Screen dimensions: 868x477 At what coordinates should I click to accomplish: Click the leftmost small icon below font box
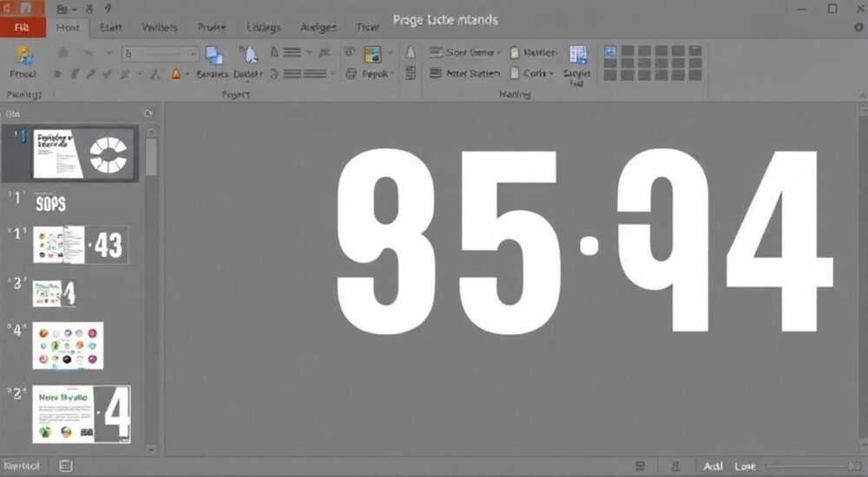click(x=57, y=74)
